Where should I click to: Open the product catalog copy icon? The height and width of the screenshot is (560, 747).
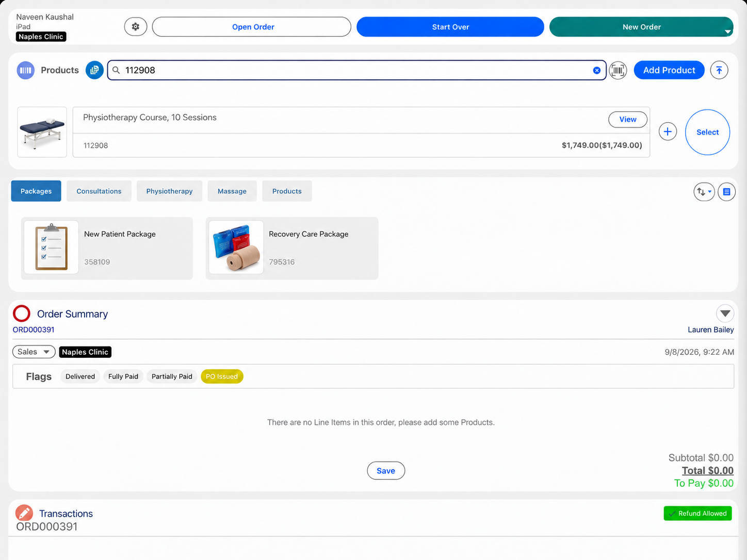pyautogui.click(x=94, y=70)
